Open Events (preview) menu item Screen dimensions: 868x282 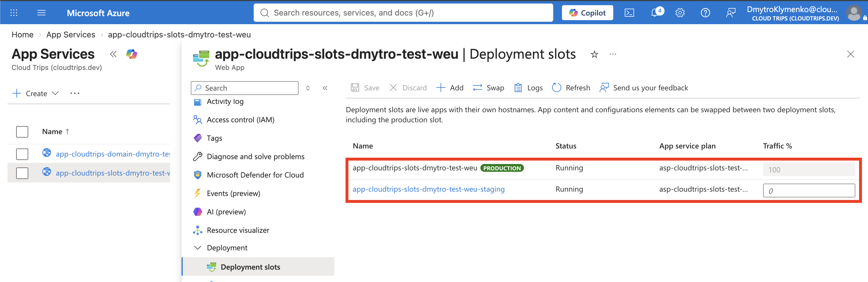tap(233, 193)
